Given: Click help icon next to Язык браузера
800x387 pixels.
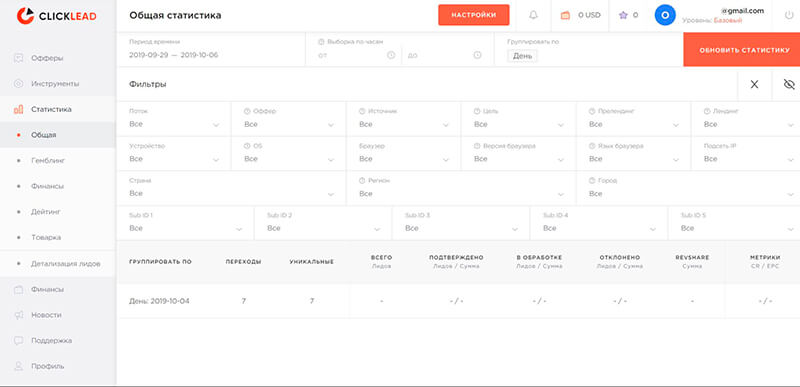Looking at the screenshot, I should click(x=592, y=146).
